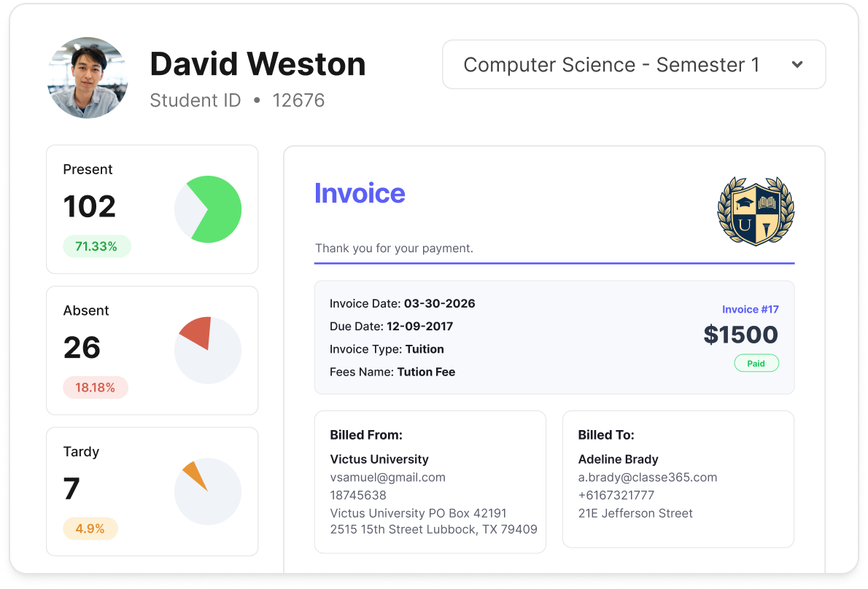Click the 2515 15th Street Lubbock address line

433,529
